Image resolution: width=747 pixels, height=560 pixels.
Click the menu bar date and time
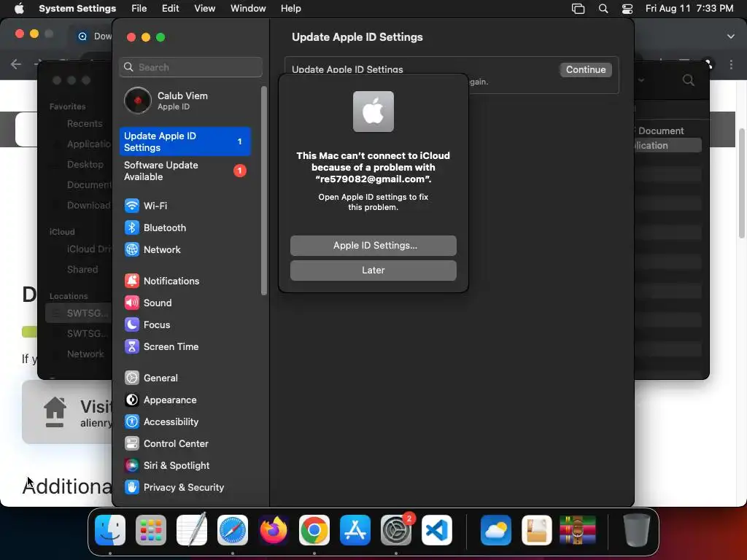[689, 9]
